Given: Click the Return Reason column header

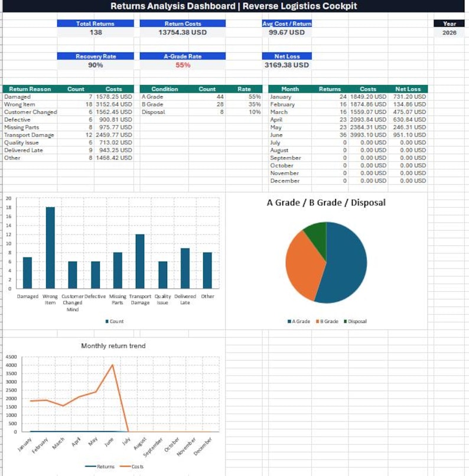Looking at the screenshot, I should pyautogui.click(x=30, y=89).
